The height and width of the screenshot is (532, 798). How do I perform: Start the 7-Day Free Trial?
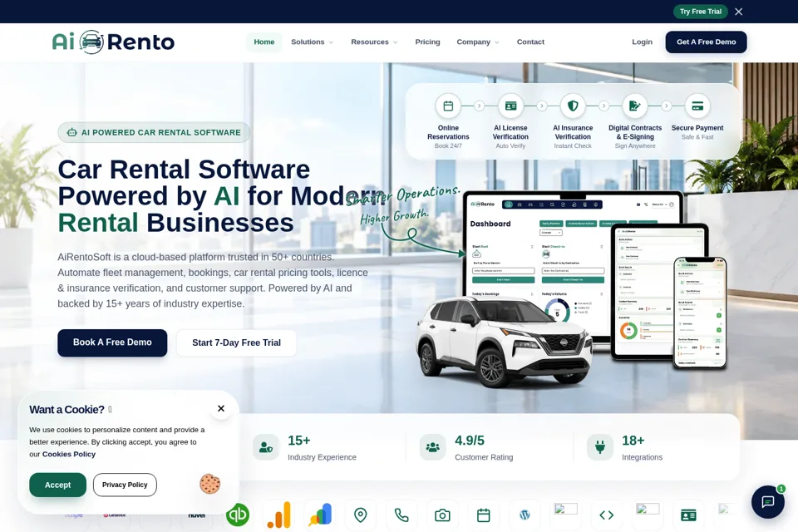[236, 342]
